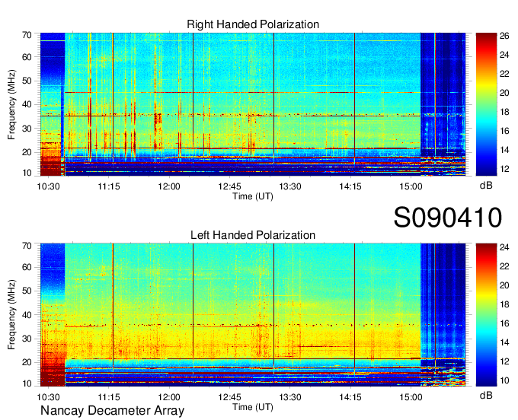Click the Left Handed plot's spectrogram image
The image size is (518, 420).
click(253, 315)
